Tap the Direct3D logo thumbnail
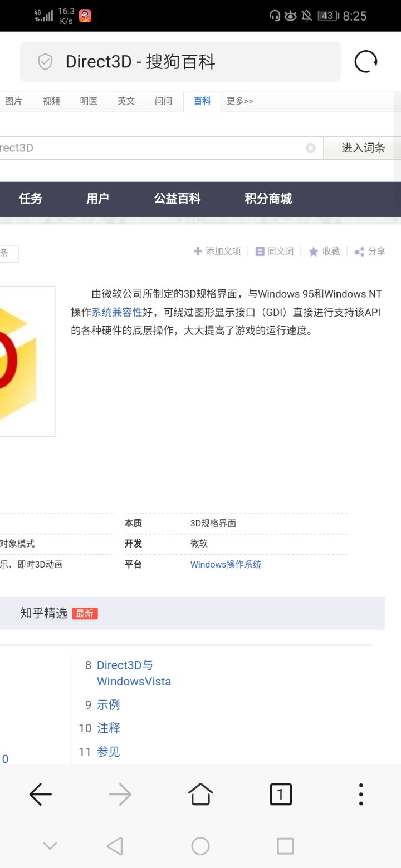This screenshot has height=868, width=401. [26, 361]
